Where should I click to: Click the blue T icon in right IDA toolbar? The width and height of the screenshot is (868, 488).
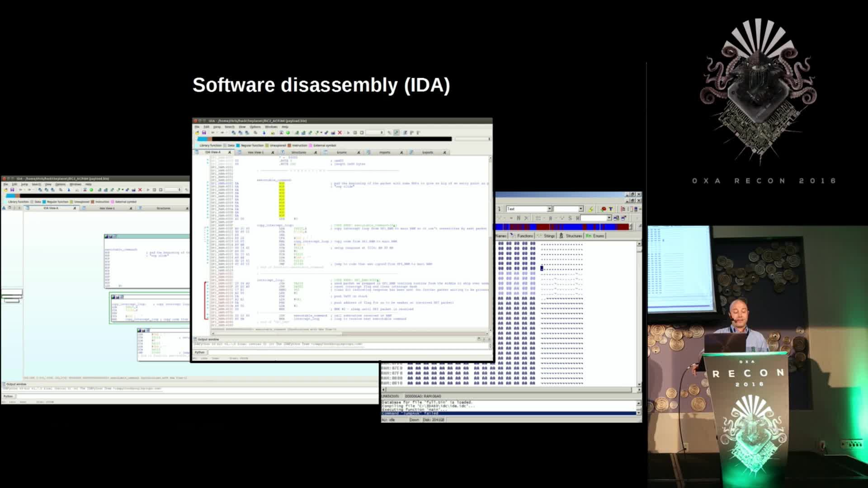click(611, 209)
